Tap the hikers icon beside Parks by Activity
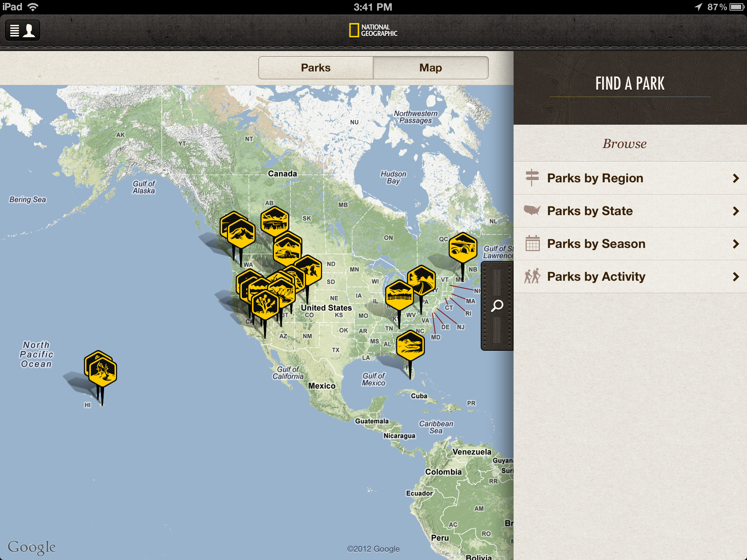This screenshot has width=747, height=560. point(533,276)
